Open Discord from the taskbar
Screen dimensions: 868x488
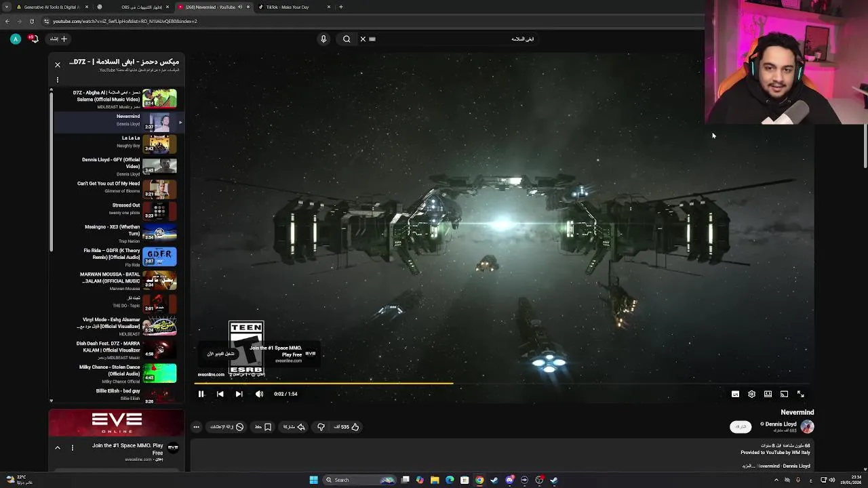pyautogui.click(x=509, y=480)
